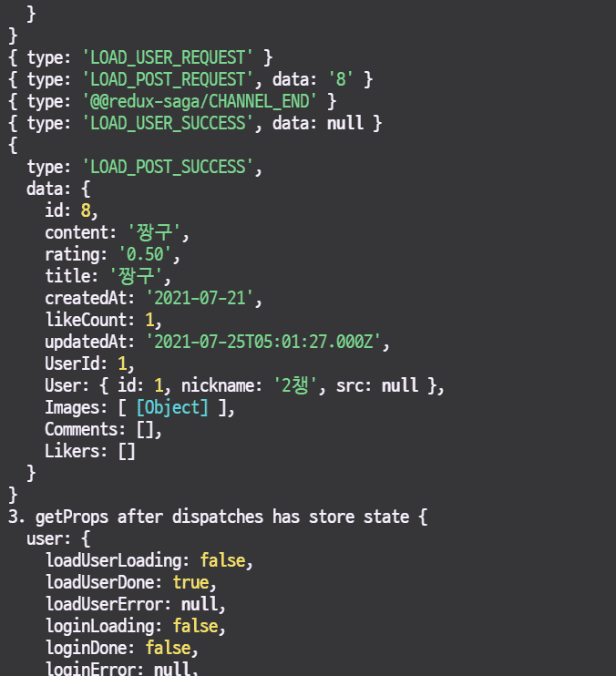Viewport: 616px width, 676px height.
Task: Click the loadUserDone true value
Action: tap(190, 582)
